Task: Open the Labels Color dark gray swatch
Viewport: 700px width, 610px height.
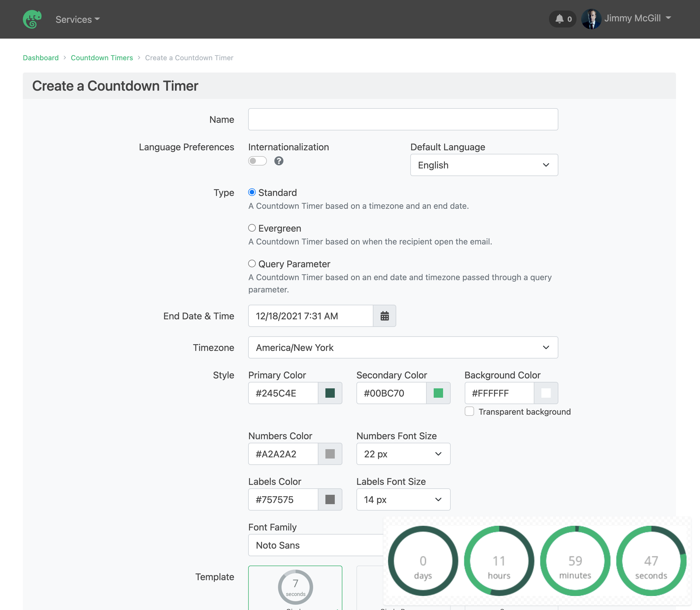Action: tap(330, 499)
